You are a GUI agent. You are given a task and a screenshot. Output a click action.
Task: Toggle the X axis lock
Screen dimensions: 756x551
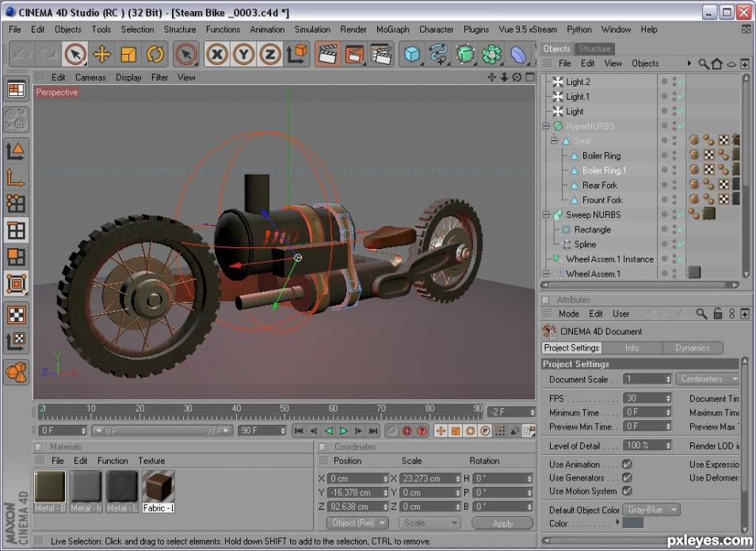click(x=217, y=54)
